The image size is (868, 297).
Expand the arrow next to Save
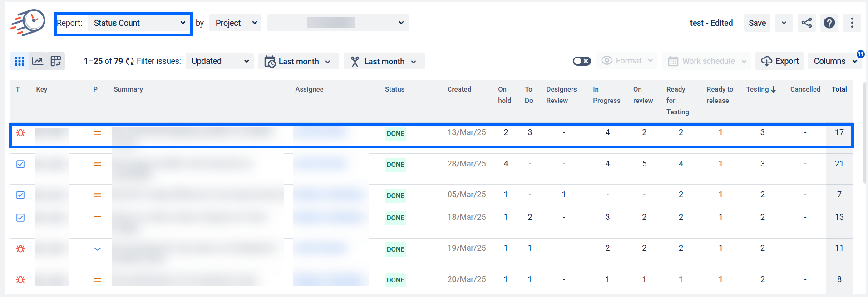[784, 23]
